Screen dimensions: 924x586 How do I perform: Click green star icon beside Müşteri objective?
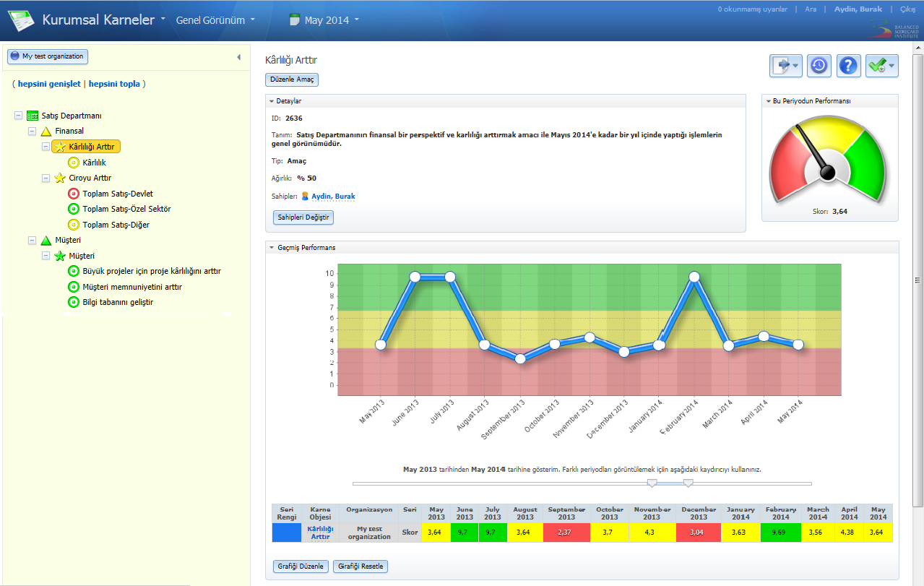(x=60, y=256)
